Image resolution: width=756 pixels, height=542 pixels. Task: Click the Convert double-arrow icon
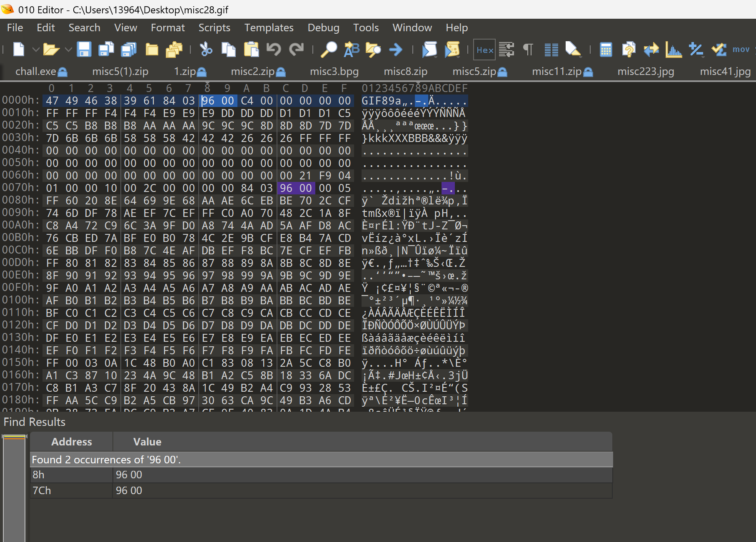(651, 50)
